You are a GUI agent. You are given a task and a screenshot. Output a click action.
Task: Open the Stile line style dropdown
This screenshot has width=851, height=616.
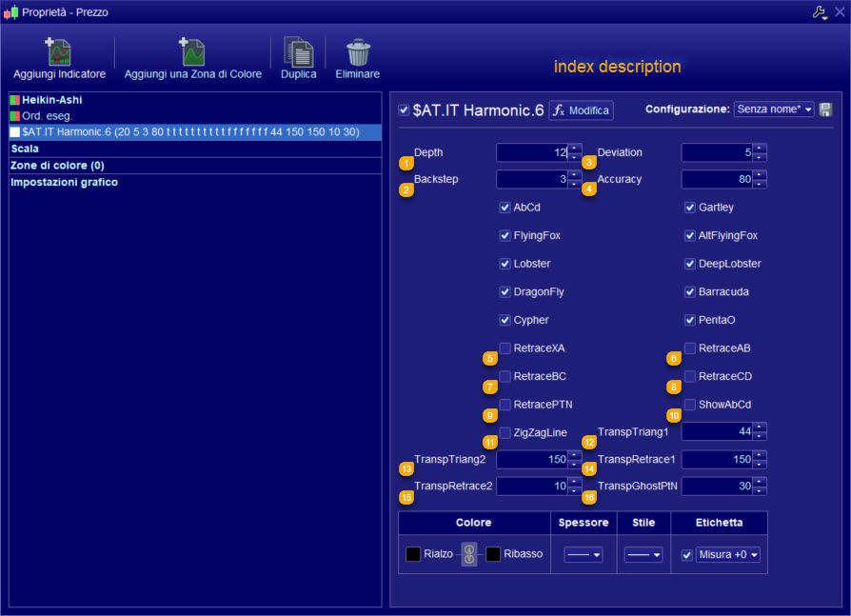click(643, 555)
